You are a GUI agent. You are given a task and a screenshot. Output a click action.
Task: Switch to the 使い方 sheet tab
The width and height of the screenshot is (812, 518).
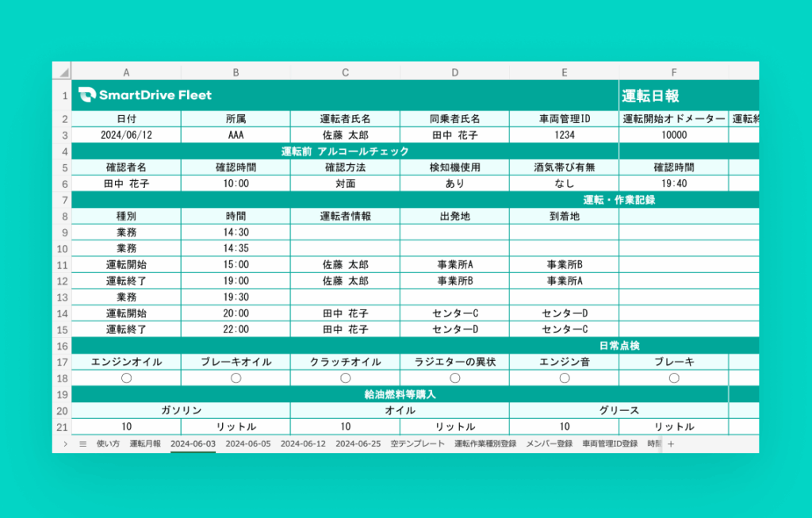coord(107,444)
